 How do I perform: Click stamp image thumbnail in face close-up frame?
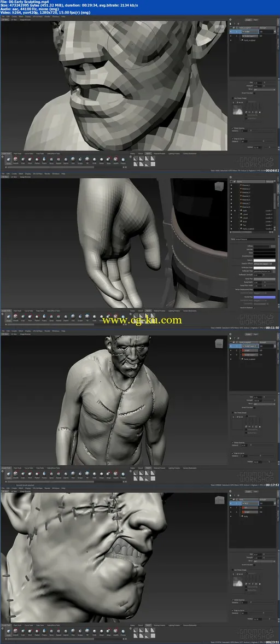point(238,110)
